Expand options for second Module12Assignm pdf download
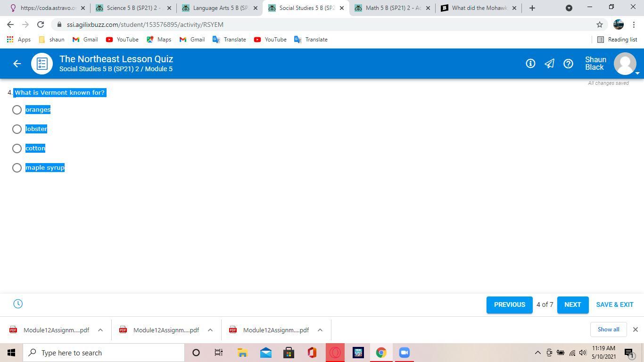 [x=210, y=330]
